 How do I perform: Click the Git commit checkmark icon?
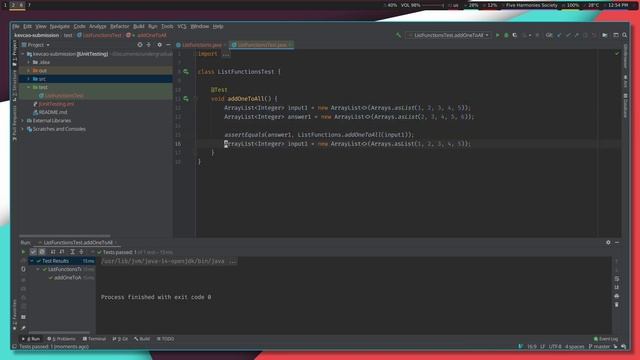[568, 36]
